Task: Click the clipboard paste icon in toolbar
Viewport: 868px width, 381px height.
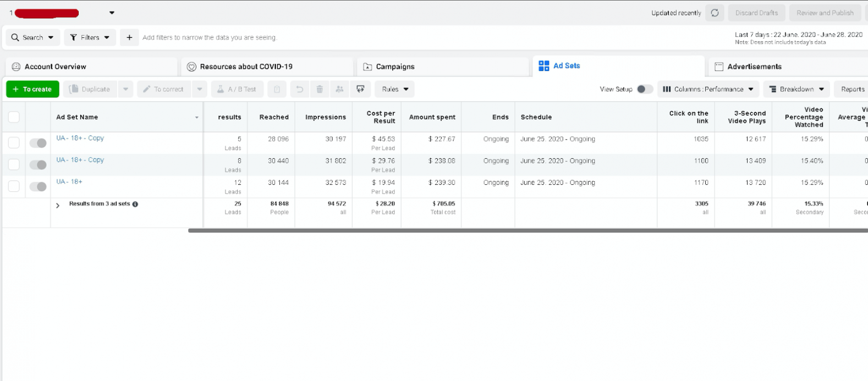Action: click(x=277, y=89)
